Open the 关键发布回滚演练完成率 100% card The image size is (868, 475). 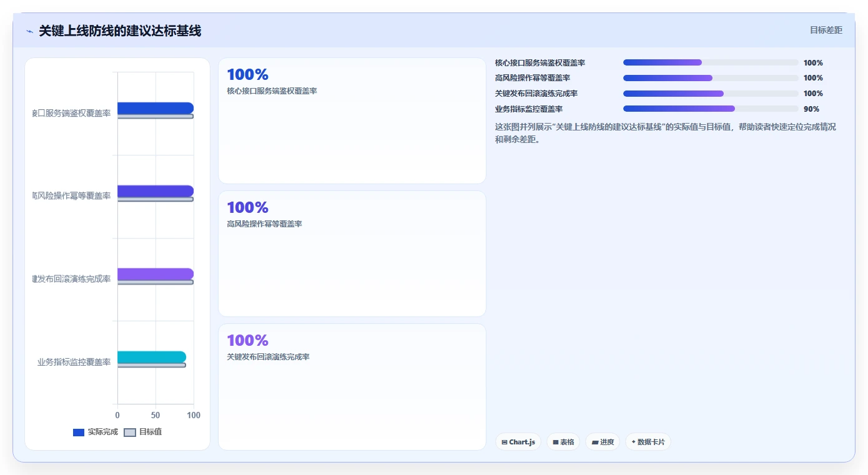point(352,387)
